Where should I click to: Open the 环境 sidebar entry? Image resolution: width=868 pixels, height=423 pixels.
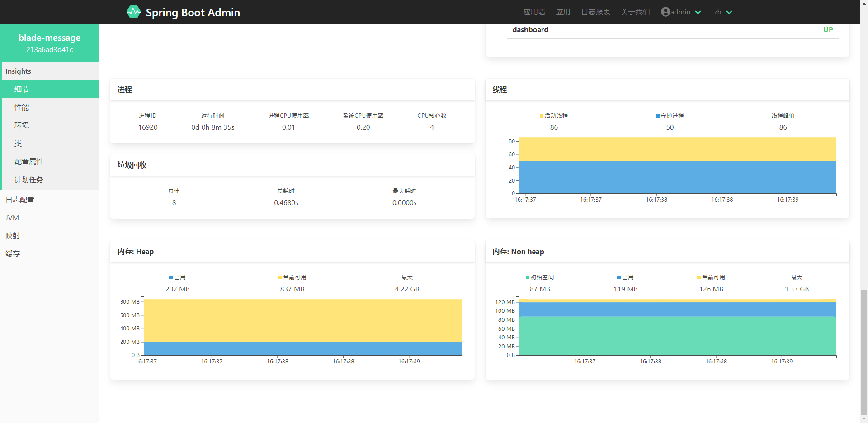(x=22, y=126)
